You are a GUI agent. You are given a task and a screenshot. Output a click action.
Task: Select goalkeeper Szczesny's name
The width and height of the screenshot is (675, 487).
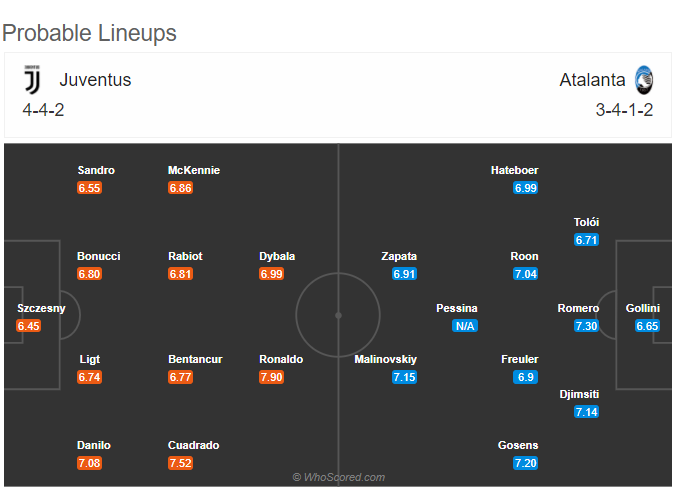pos(41,308)
